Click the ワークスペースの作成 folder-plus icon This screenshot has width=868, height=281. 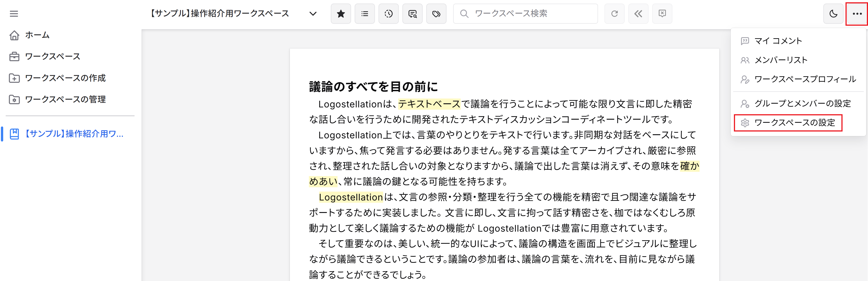point(14,78)
